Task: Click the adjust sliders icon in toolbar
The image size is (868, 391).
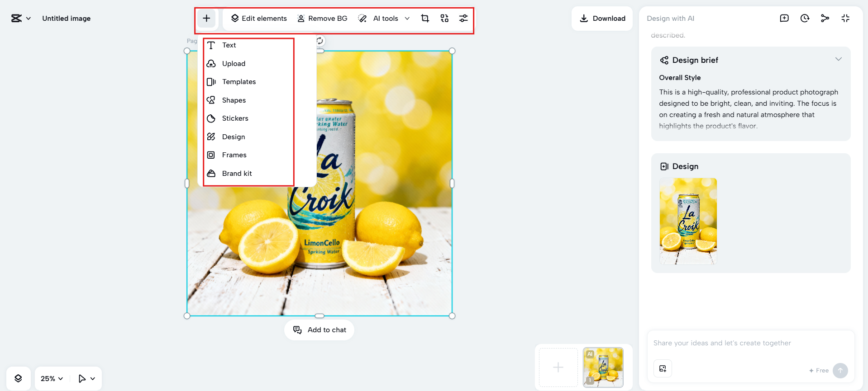Action: [x=463, y=19]
